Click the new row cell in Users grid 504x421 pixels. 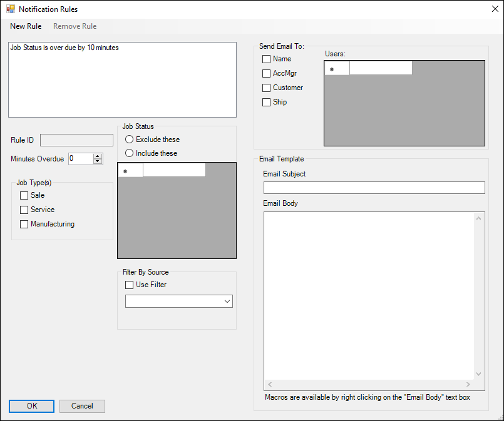pos(380,68)
